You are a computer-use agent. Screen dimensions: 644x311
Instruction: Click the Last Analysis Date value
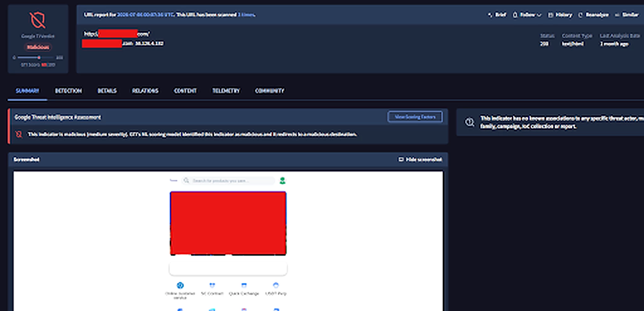(x=614, y=44)
